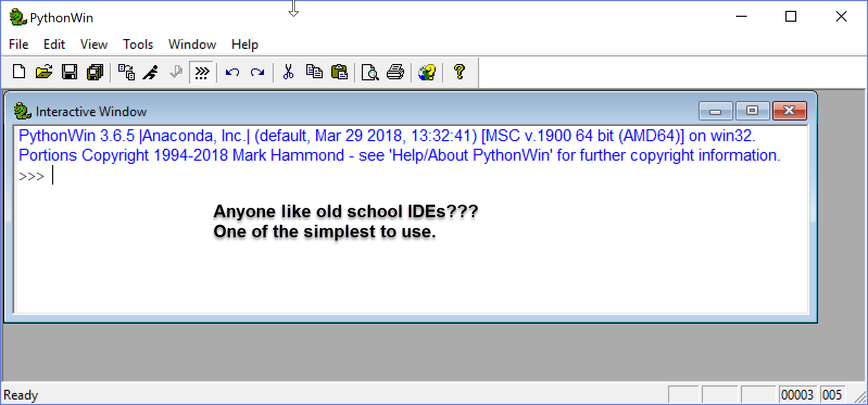868x405 pixels.
Task: Click the Import/Reload check arrow icon
Action: [175, 72]
